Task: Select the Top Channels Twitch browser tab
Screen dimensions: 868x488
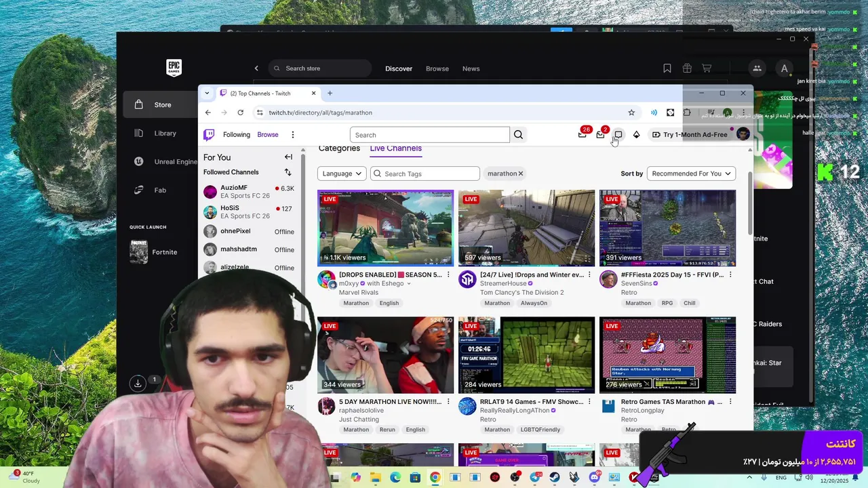Action: pyautogui.click(x=268, y=94)
